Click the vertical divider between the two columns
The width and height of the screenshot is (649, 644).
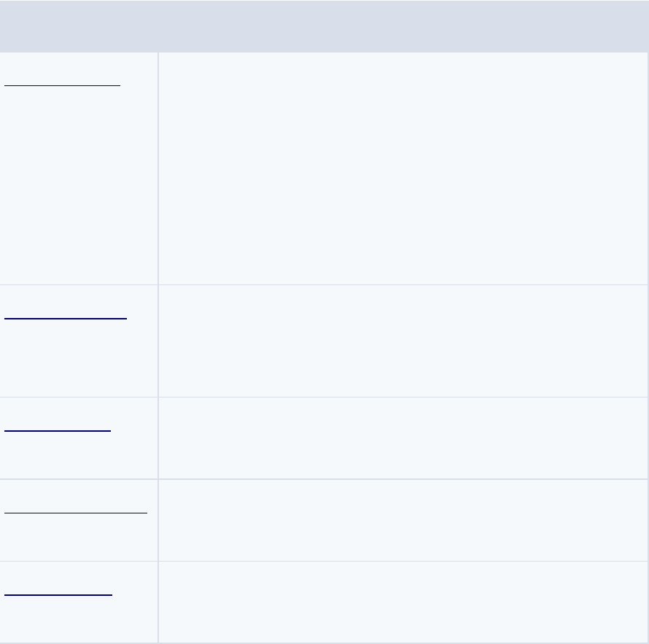coord(158,347)
